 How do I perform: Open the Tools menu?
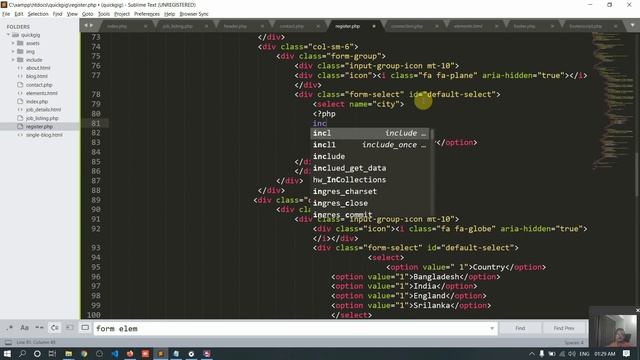(x=104, y=14)
